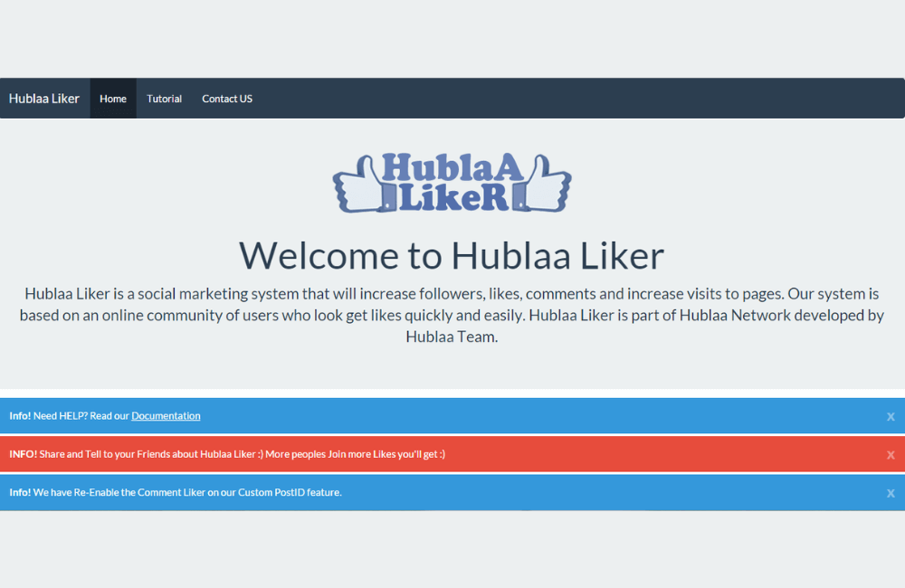This screenshot has height=588, width=905.
Task: Click the site description paragraph text
Action: click(451, 314)
